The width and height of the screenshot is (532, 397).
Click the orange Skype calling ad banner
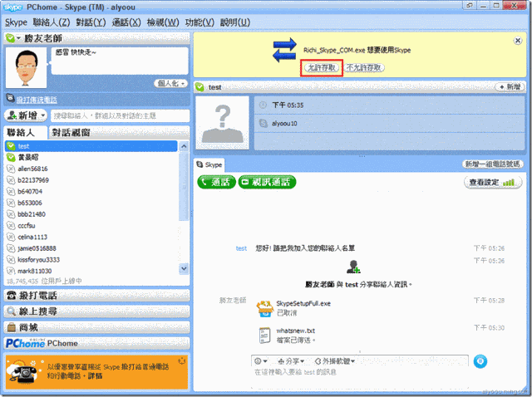pyautogui.click(x=96, y=371)
